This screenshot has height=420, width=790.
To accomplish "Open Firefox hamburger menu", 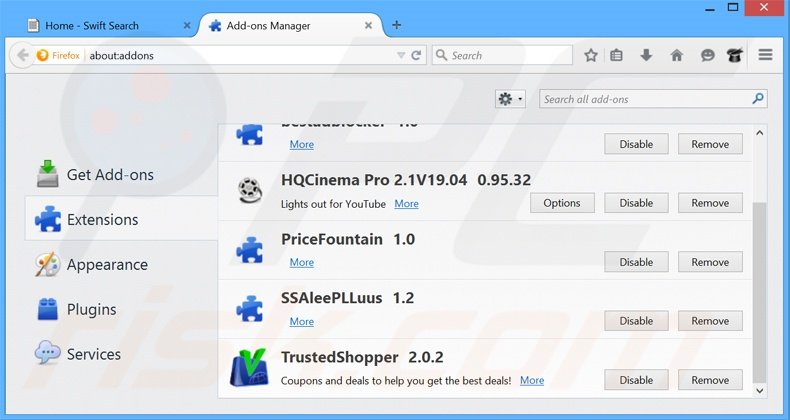I will 765,55.
